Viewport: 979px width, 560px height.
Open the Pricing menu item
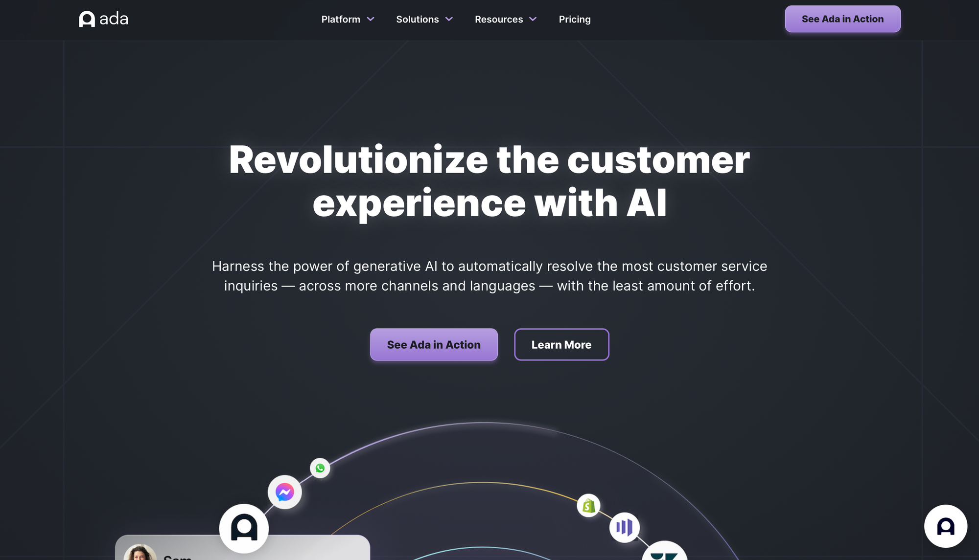[x=575, y=19]
